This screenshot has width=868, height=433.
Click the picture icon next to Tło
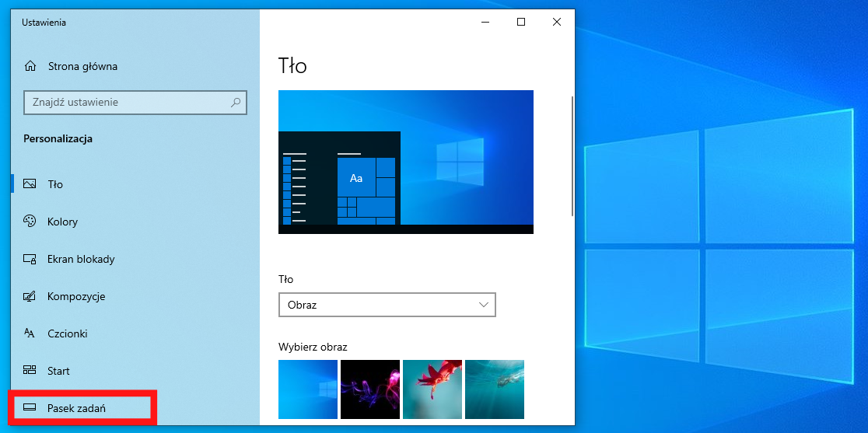click(30, 183)
